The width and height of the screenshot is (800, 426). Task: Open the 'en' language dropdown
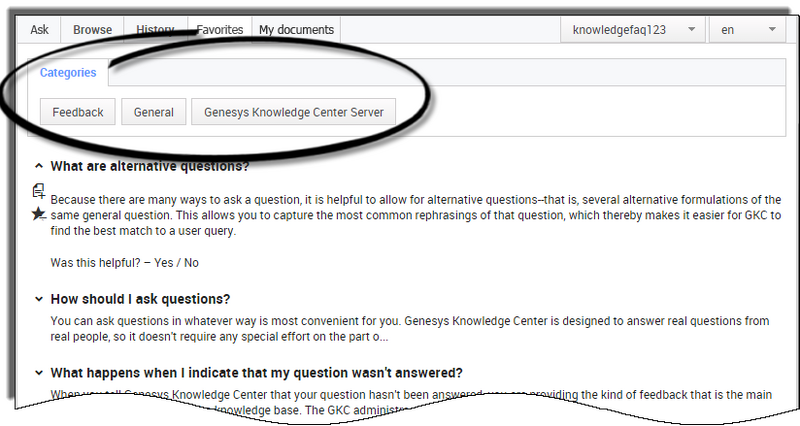748,30
